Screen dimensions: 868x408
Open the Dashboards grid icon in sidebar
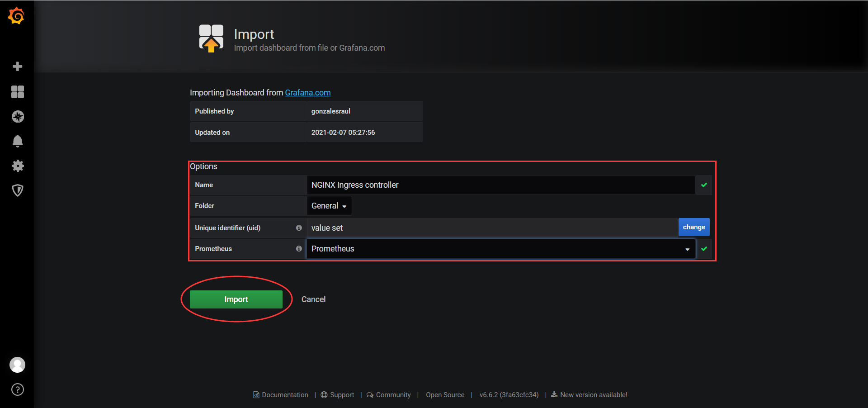[x=18, y=92]
